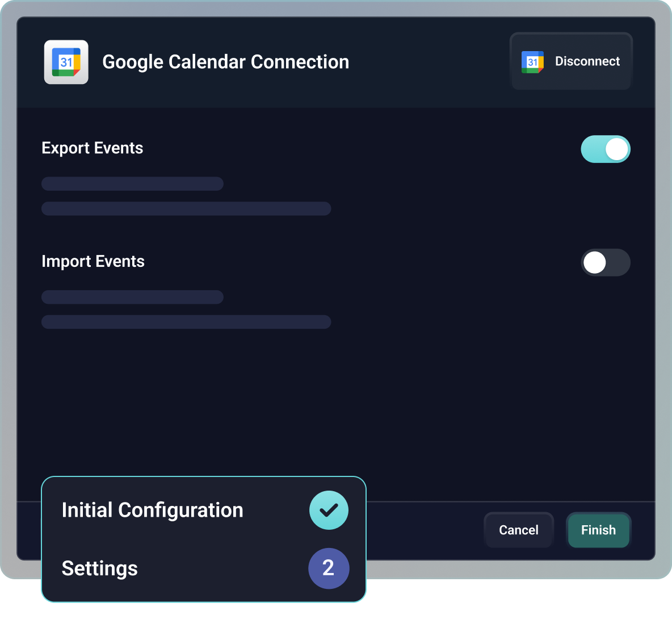Click the Google Calendar Connection title

click(x=225, y=62)
